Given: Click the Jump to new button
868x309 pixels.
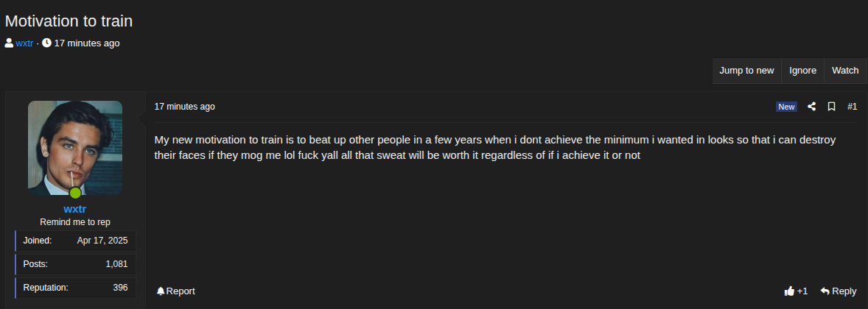Looking at the screenshot, I should coord(746,70).
